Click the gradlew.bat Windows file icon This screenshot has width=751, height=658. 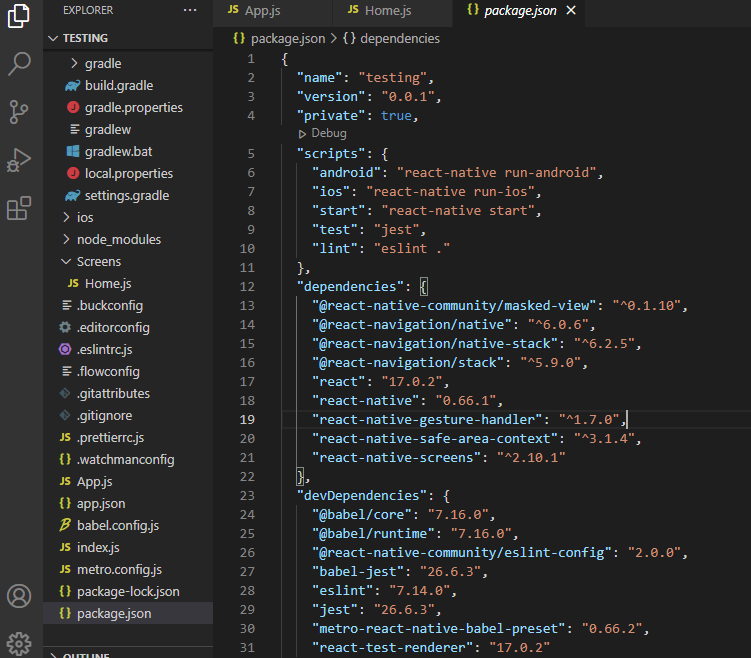[x=73, y=151]
